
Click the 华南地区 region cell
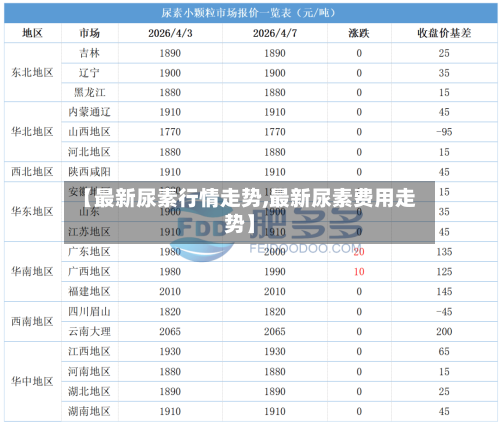coord(32,271)
